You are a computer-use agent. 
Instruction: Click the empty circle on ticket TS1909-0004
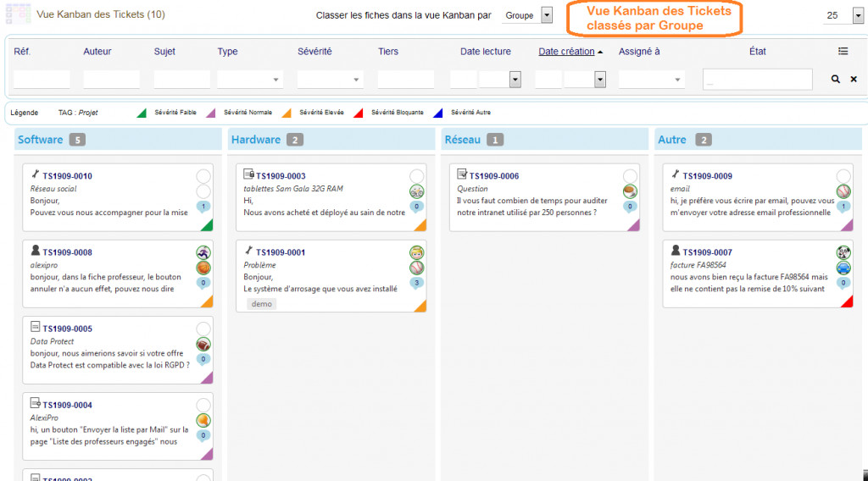203,406
